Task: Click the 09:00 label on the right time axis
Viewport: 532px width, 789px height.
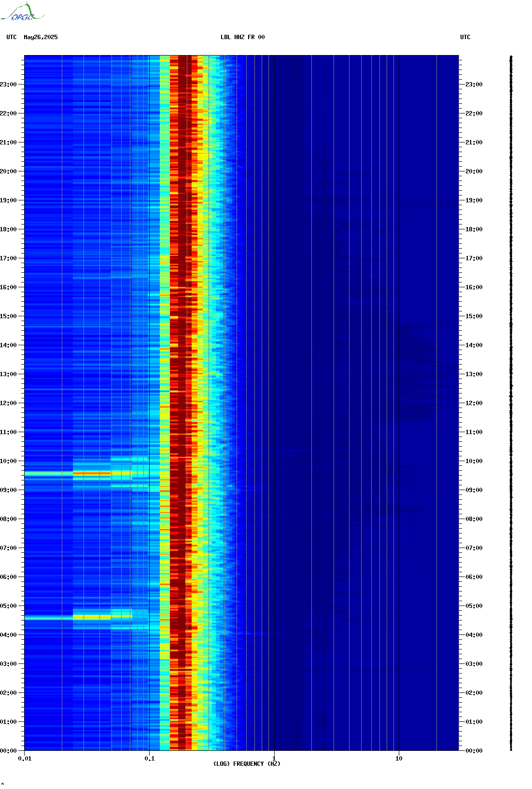Action: click(x=474, y=490)
